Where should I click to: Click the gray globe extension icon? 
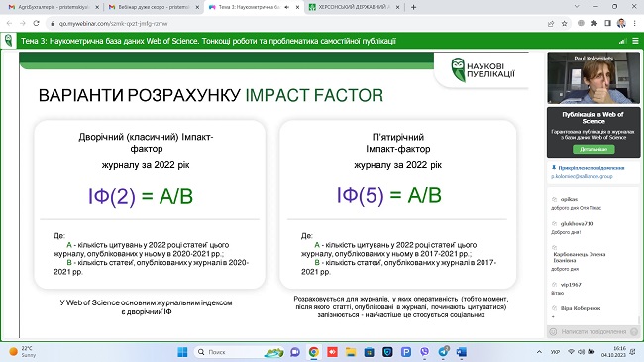(581, 24)
